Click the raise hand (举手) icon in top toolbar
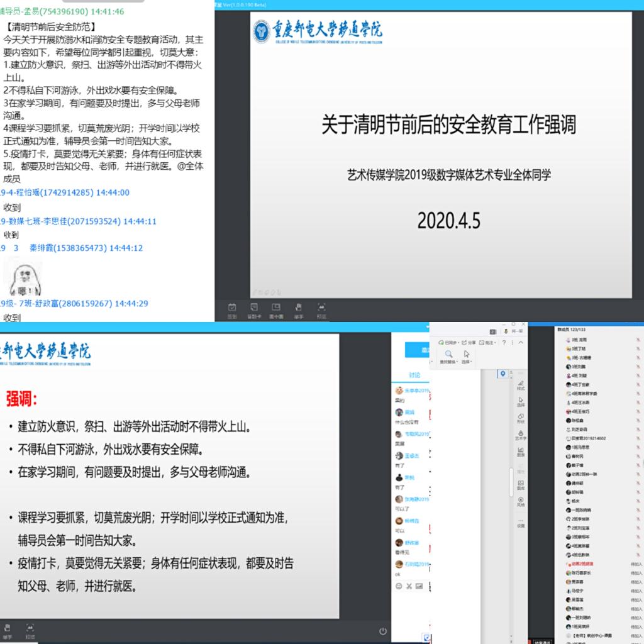This screenshot has height=644, width=644. coord(298,309)
